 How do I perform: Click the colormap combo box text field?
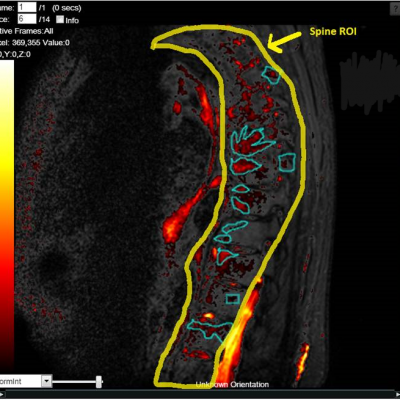tap(21, 381)
